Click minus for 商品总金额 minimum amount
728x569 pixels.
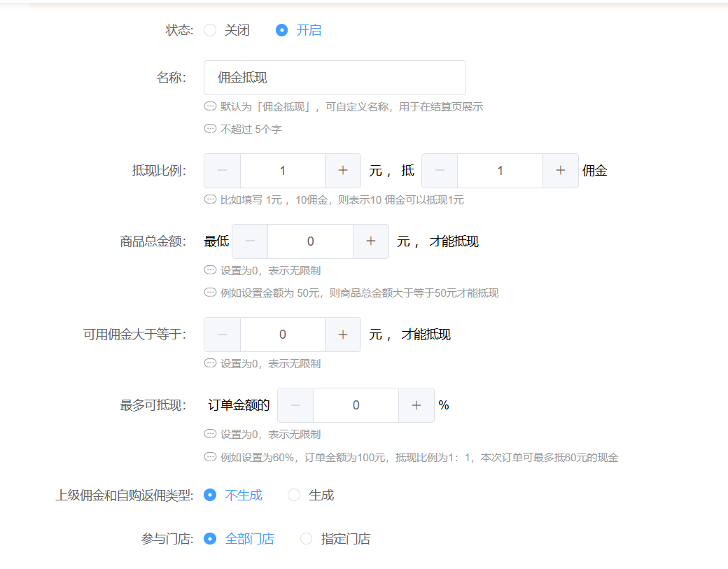(251, 241)
